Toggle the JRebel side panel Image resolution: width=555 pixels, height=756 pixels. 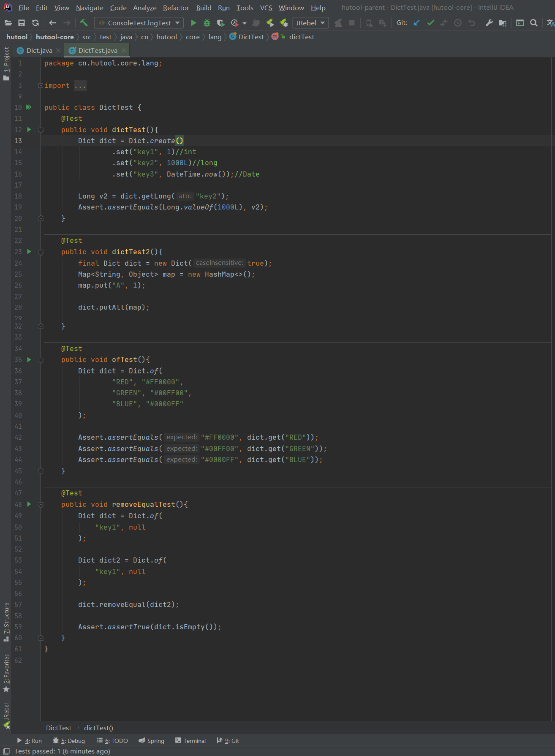[6, 715]
